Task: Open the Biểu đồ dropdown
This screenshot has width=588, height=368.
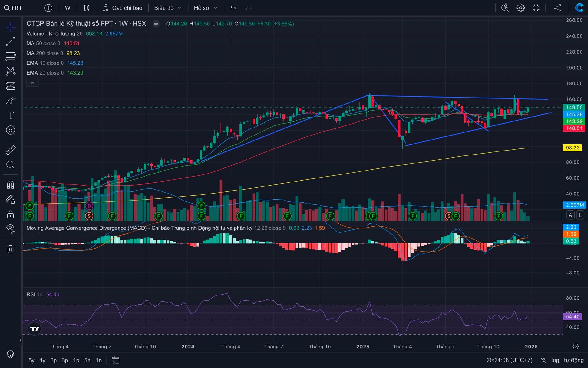Action: [x=167, y=8]
